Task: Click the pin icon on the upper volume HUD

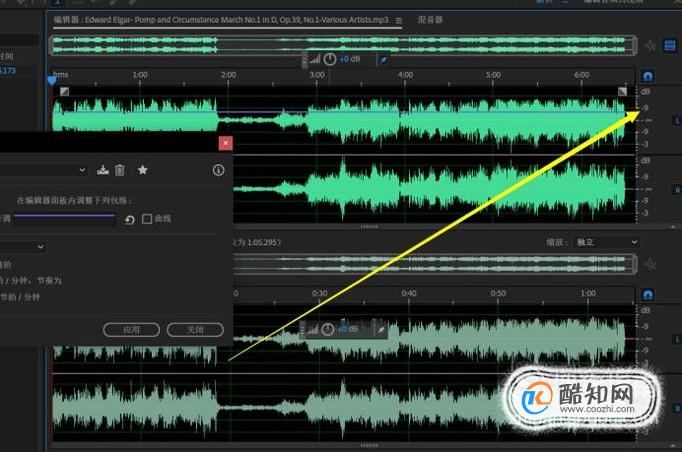Action: click(x=383, y=60)
